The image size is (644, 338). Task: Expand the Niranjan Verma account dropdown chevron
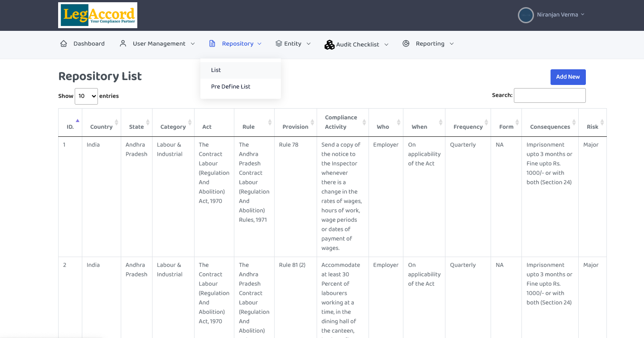pos(583,15)
